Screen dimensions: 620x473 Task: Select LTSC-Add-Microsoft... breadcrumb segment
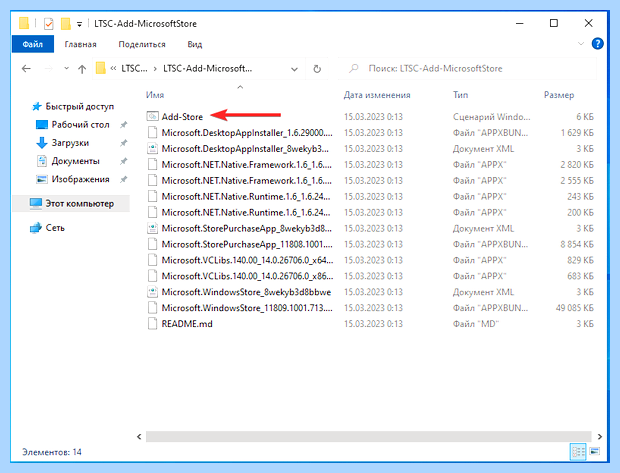tap(208, 68)
